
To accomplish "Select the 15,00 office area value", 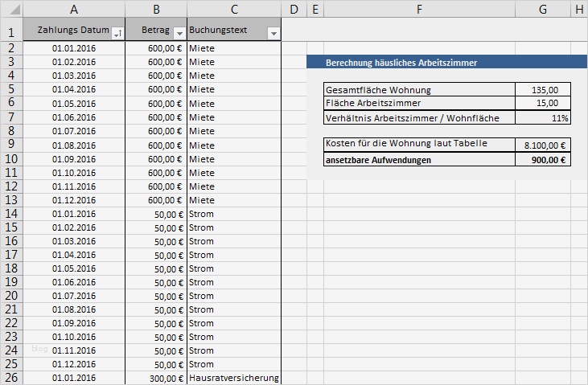I will (x=543, y=103).
